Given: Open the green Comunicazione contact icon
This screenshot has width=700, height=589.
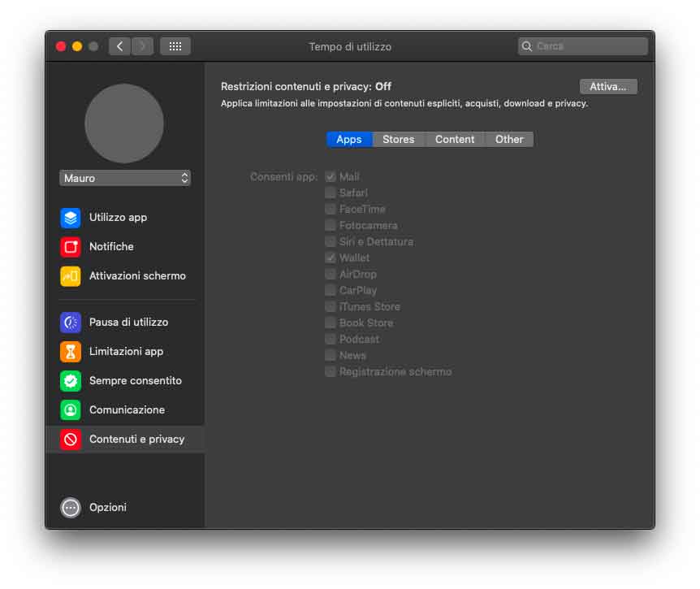Looking at the screenshot, I should (x=71, y=410).
